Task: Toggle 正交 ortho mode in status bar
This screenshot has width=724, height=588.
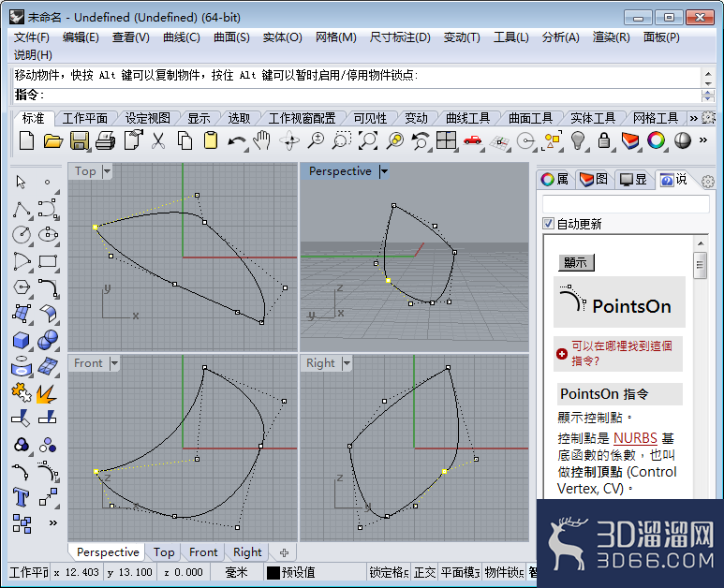Action: 424,573
